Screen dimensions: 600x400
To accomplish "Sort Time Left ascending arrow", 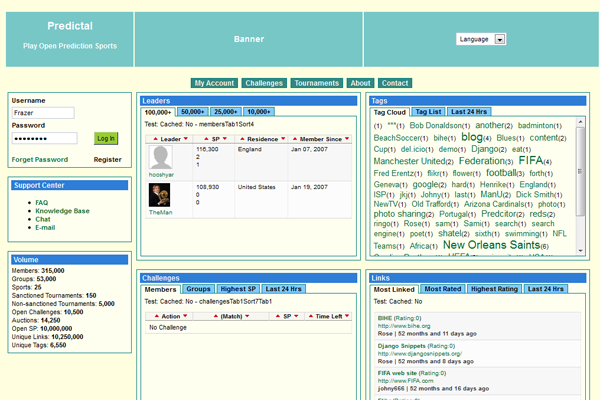I will tap(311, 316).
